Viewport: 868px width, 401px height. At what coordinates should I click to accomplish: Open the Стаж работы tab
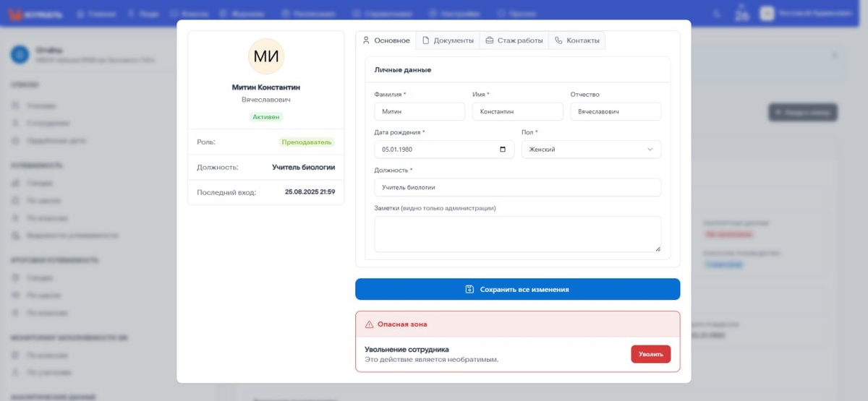(514, 40)
